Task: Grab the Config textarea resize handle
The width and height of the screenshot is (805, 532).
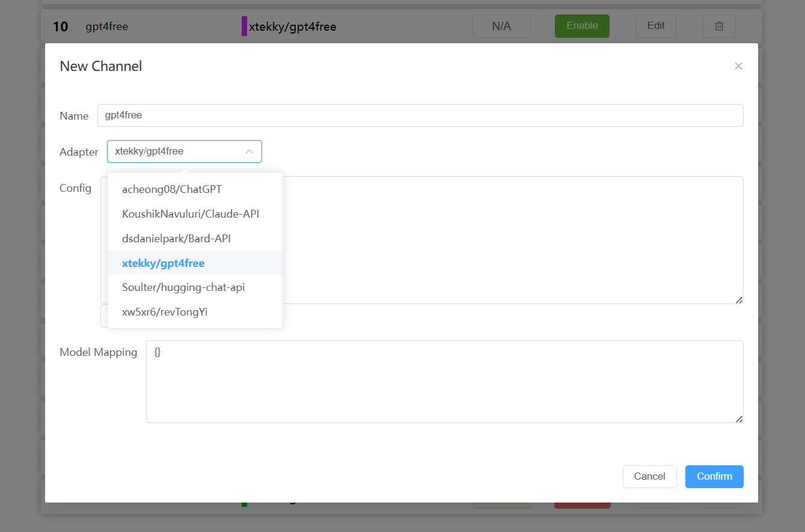Action: [739, 299]
